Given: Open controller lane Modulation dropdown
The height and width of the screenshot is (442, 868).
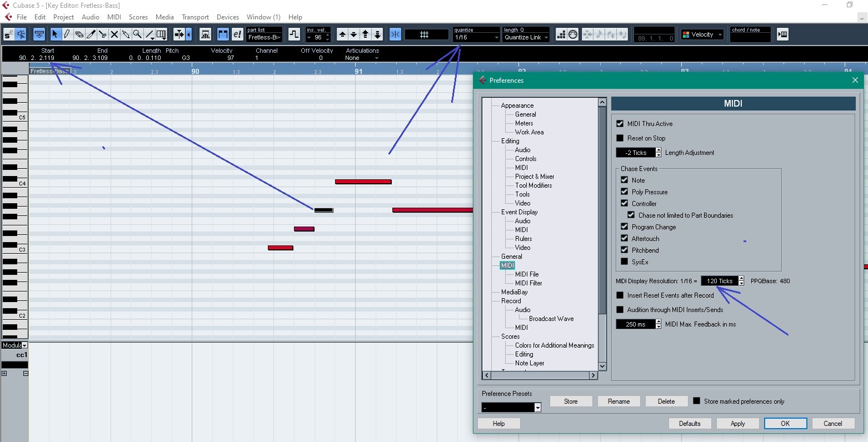Looking at the screenshot, I should click(14, 345).
